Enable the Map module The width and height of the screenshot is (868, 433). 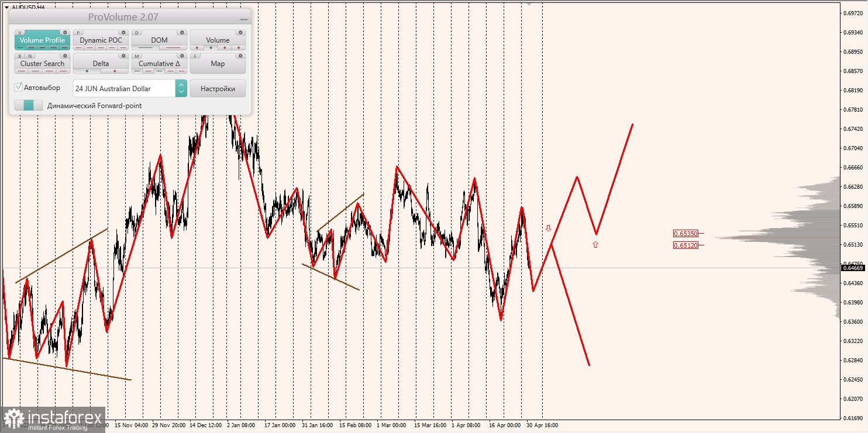click(x=218, y=63)
